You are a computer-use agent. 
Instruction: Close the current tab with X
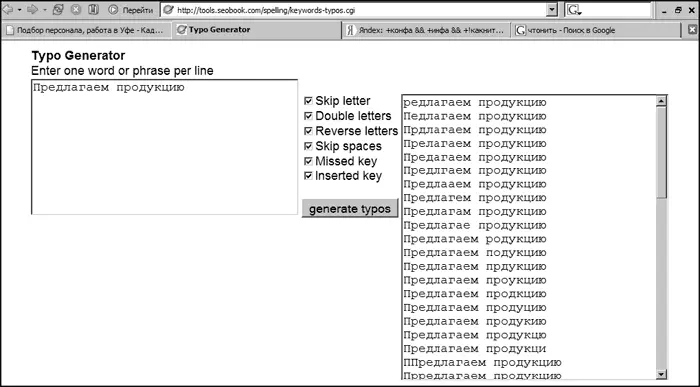[x=692, y=30]
